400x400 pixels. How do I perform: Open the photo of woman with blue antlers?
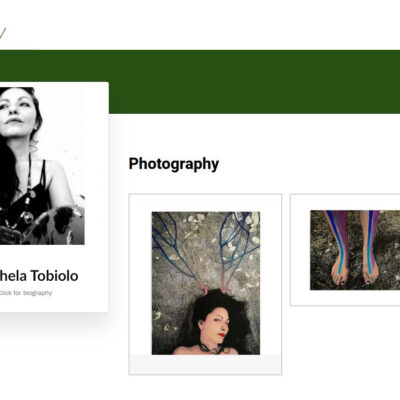[206, 283]
